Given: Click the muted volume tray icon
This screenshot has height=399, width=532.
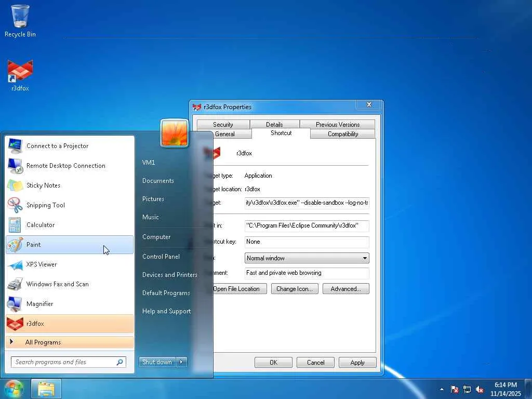Looking at the screenshot, I should [480, 389].
